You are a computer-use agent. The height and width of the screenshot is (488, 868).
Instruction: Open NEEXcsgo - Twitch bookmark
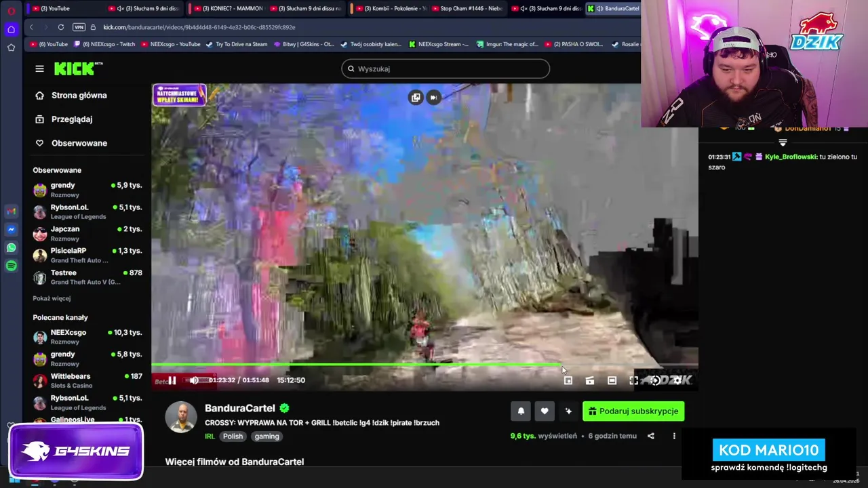(x=104, y=44)
